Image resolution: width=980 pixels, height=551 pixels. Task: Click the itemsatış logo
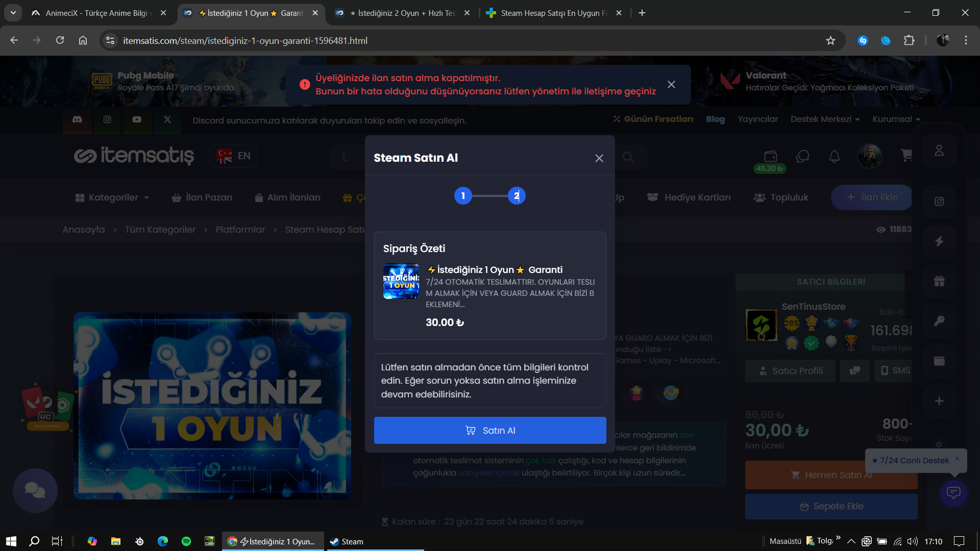tap(134, 156)
